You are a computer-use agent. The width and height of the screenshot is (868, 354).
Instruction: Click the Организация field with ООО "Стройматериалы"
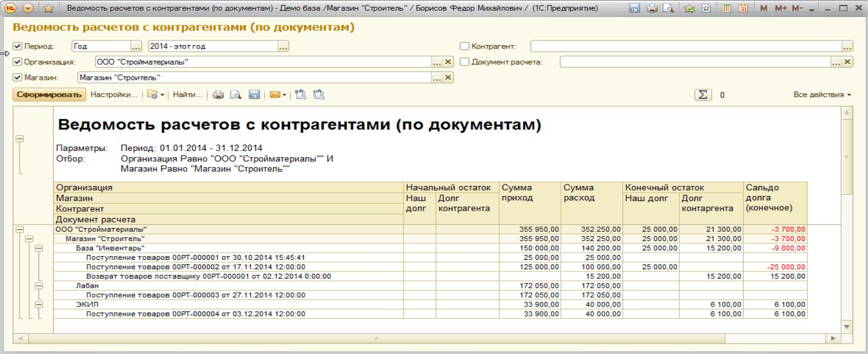pyautogui.click(x=263, y=62)
